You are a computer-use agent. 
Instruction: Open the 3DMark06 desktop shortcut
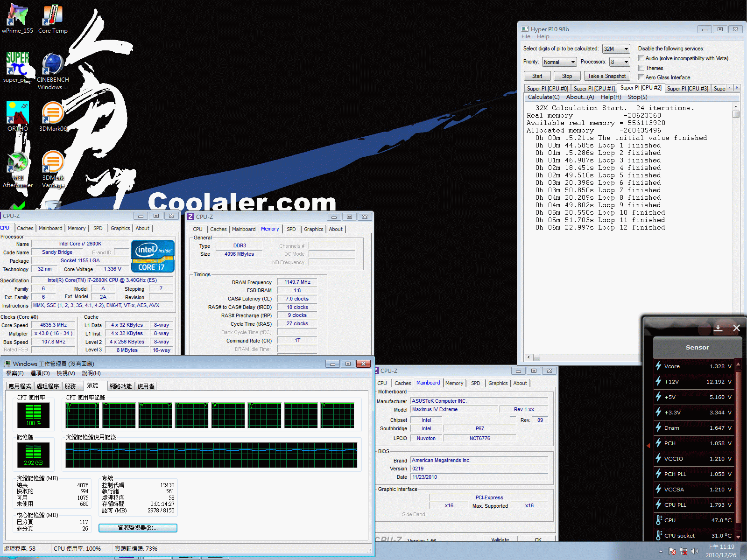point(53,117)
